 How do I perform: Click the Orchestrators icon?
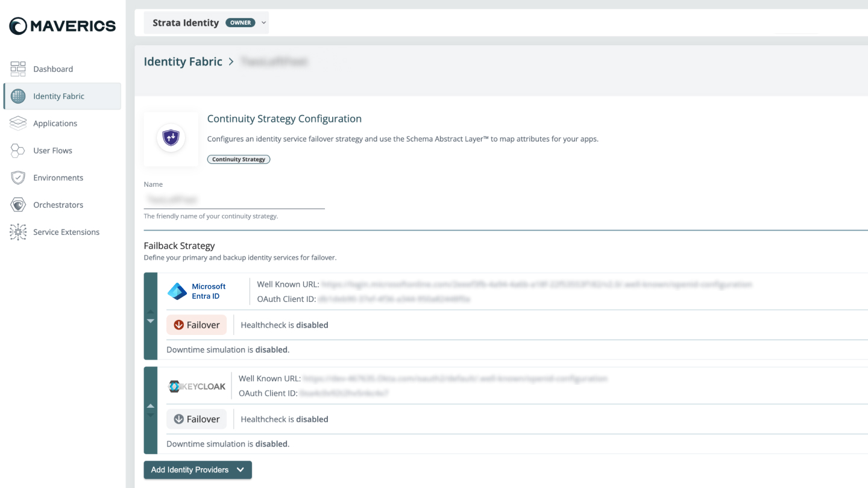(18, 204)
